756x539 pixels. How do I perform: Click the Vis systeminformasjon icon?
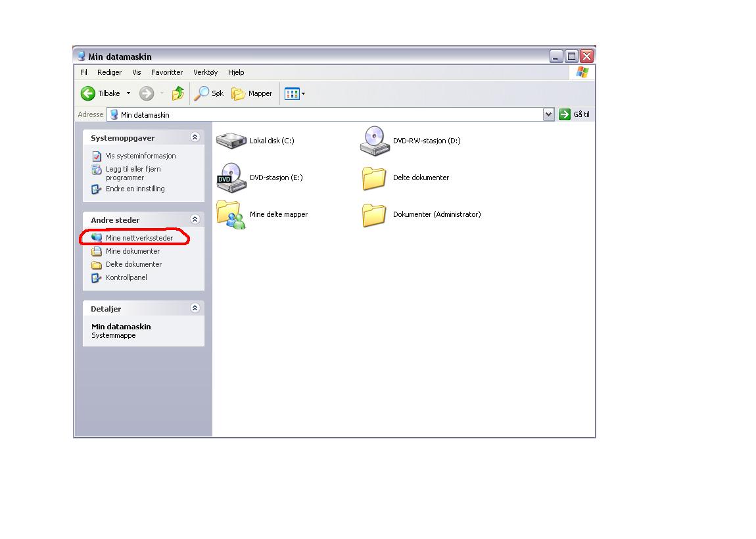[97, 156]
